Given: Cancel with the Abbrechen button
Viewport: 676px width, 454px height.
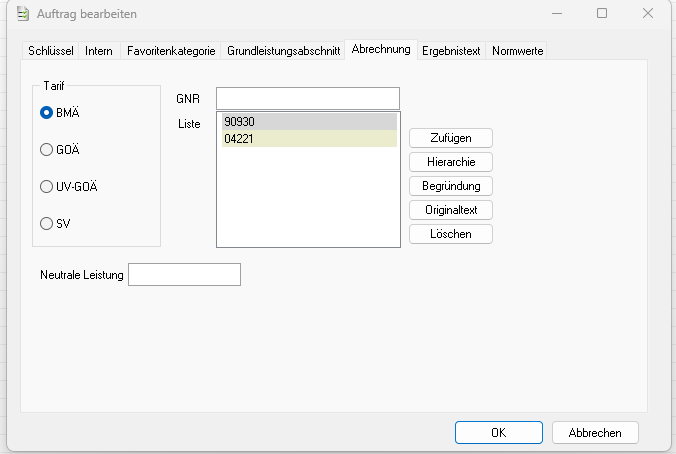Looking at the screenshot, I should pyautogui.click(x=595, y=433).
